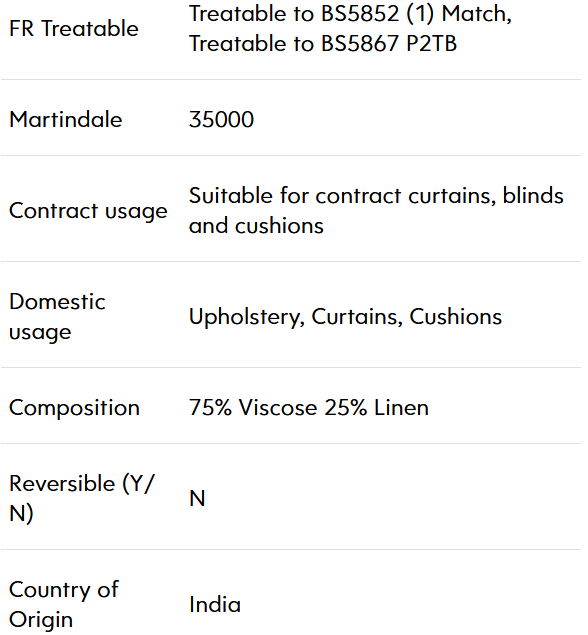Click the word Linen
588x635 pixels.
401,407
